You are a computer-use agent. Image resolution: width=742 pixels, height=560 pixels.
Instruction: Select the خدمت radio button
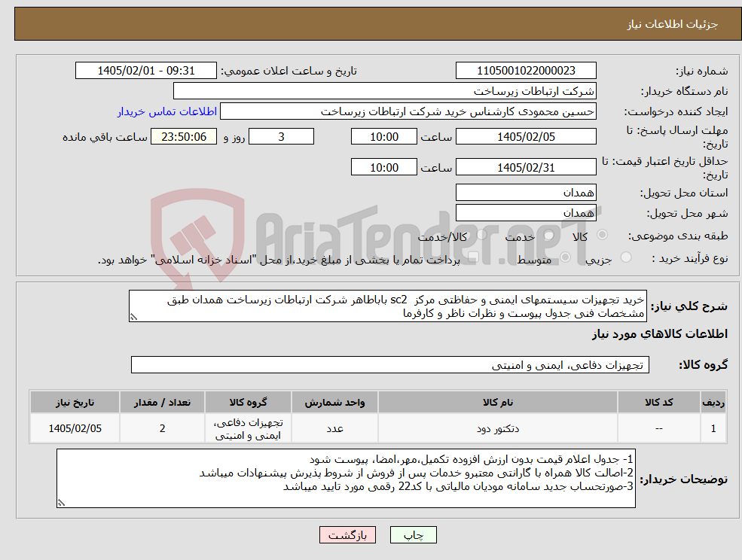(549, 235)
